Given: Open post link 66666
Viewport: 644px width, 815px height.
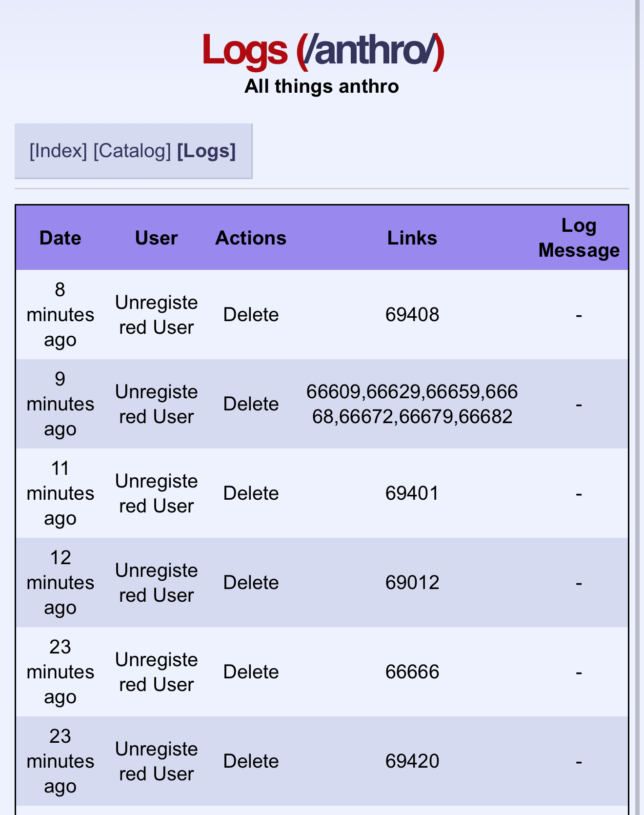Looking at the screenshot, I should pos(412,672).
